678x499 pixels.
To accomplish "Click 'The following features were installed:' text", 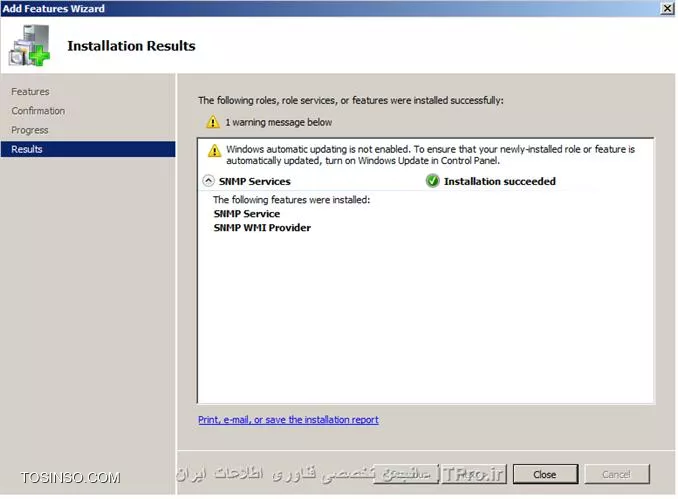I will (x=291, y=200).
